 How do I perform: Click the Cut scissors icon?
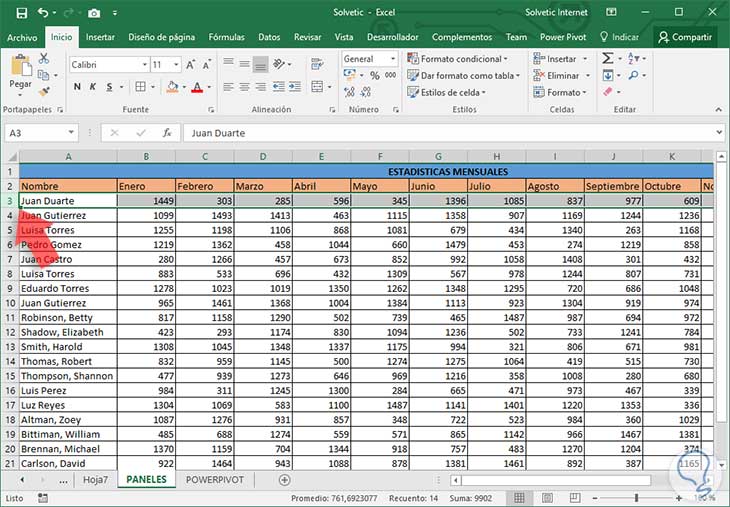tap(43, 59)
